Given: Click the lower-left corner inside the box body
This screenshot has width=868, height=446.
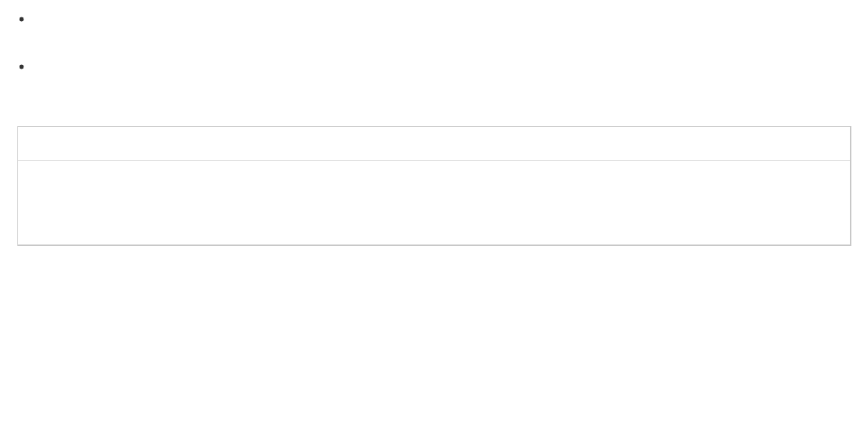Looking at the screenshot, I should coord(29,237).
